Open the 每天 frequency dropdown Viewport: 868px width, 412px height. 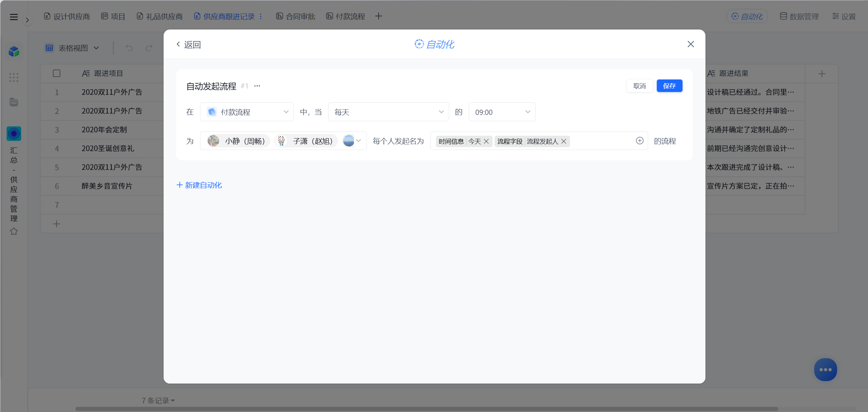point(388,112)
